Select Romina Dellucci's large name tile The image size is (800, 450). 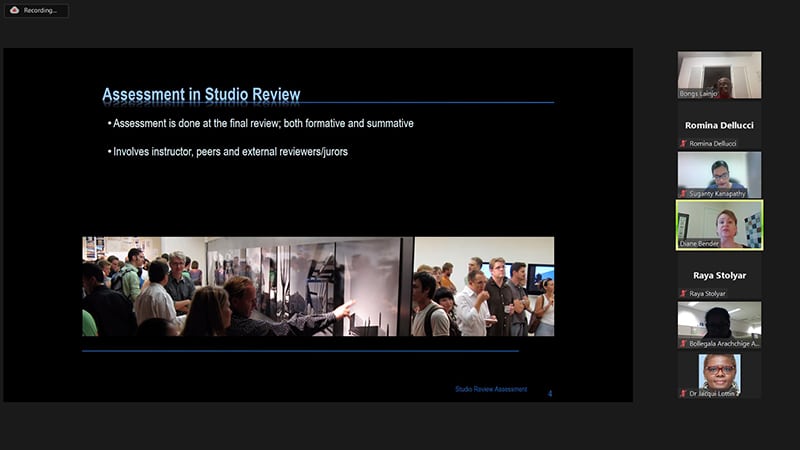(x=719, y=125)
